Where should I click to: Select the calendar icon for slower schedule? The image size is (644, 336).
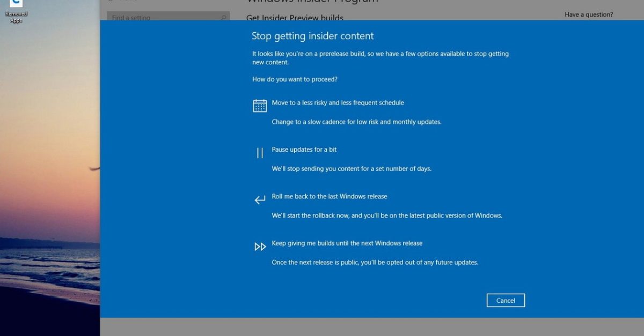click(260, 105)
